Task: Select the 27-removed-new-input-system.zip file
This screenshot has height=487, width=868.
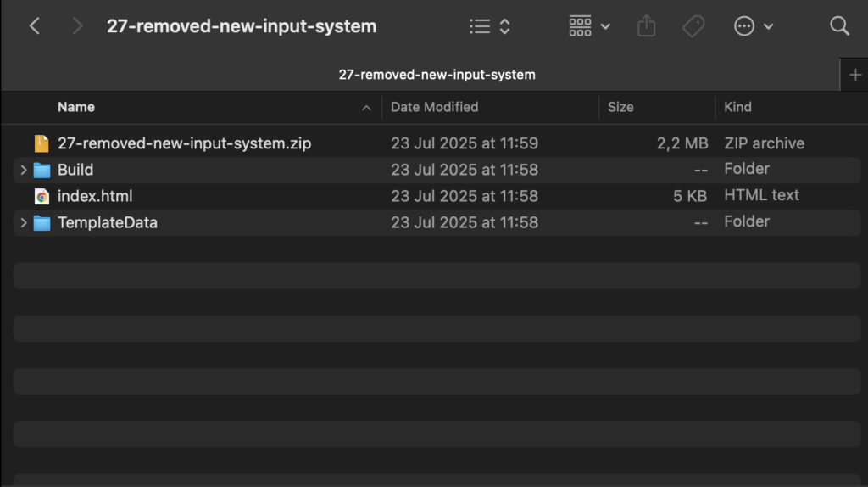Action: point(184,143)
